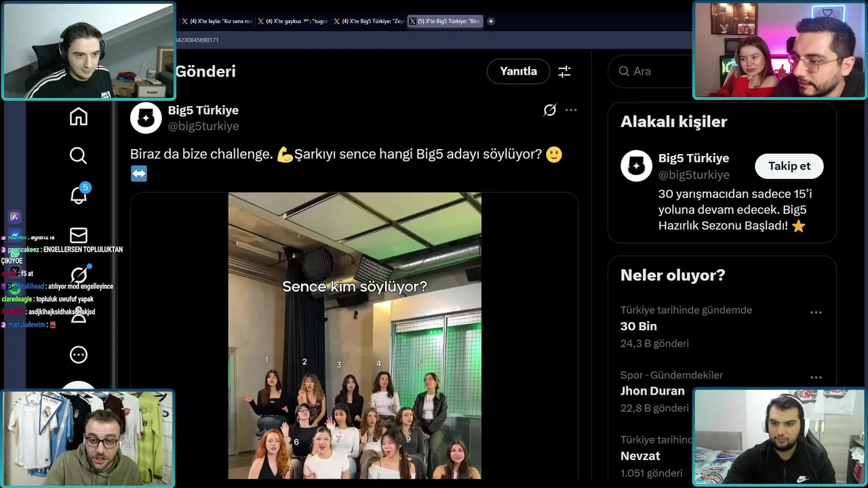Click the Grok explain icon on the post
This screenshot has height=488, width=868.
click(550, 110)
